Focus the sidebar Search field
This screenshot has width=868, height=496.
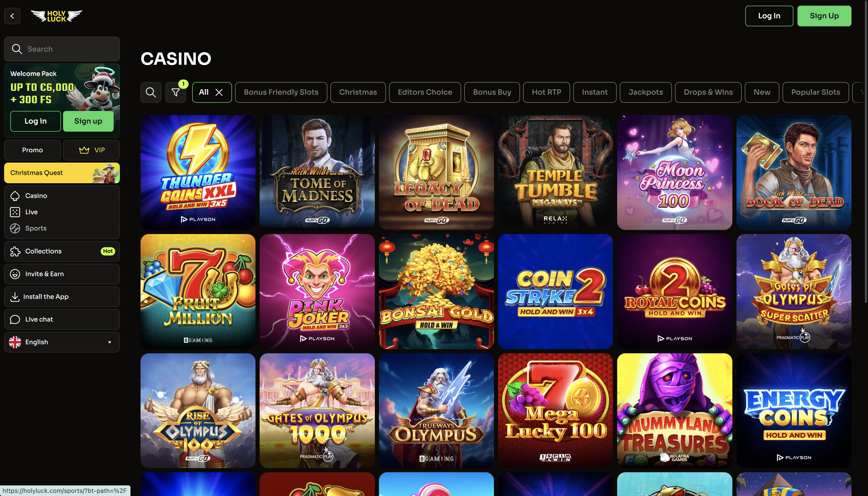click(62, 49)
